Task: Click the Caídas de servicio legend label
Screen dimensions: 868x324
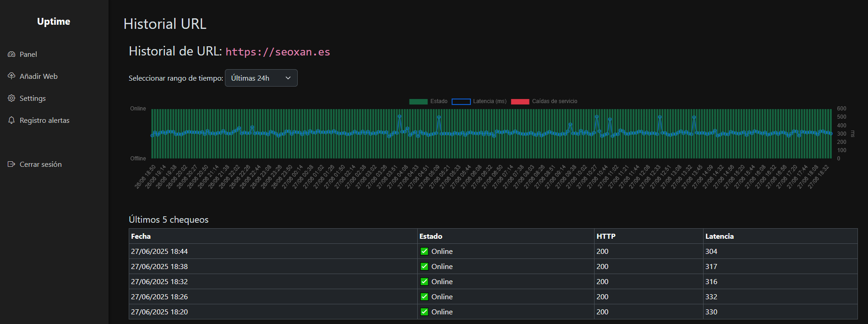Action: pyautogui.click(x=555, y=101)
